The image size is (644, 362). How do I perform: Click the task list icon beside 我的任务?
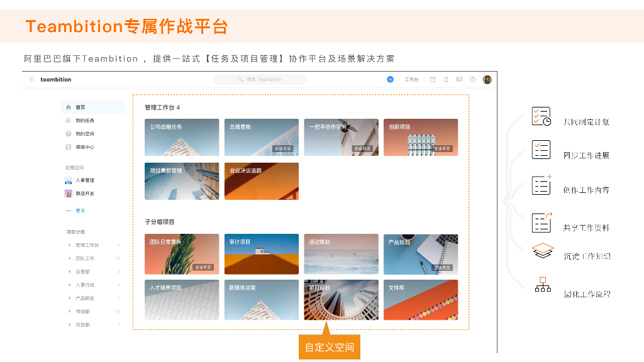[69, 120]
